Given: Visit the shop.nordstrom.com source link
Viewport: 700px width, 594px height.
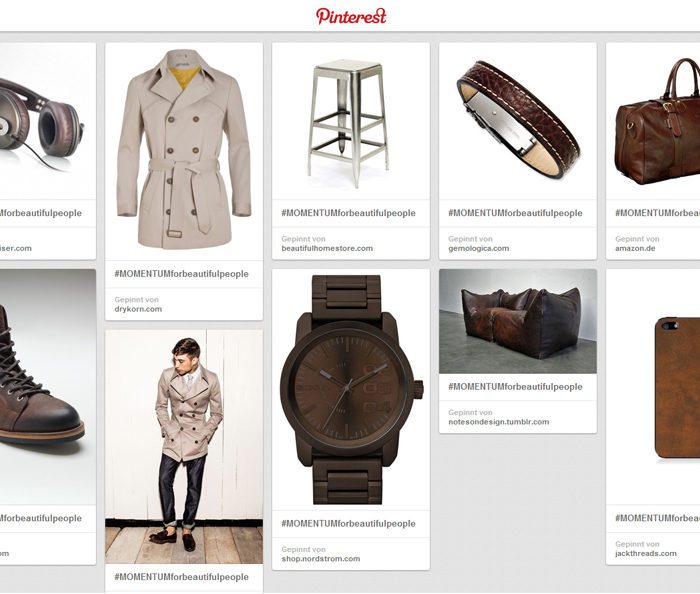Looking at the screenshot, I should (321, 559).
